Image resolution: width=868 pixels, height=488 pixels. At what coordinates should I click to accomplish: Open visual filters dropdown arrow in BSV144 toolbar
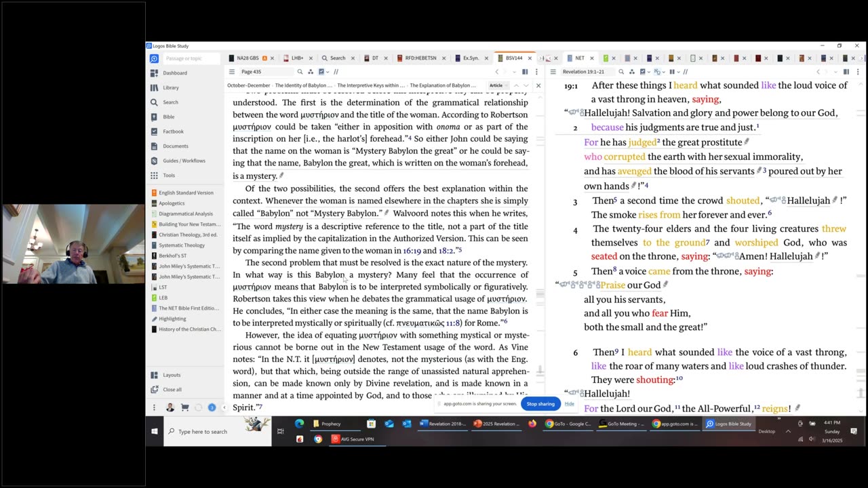328,72
